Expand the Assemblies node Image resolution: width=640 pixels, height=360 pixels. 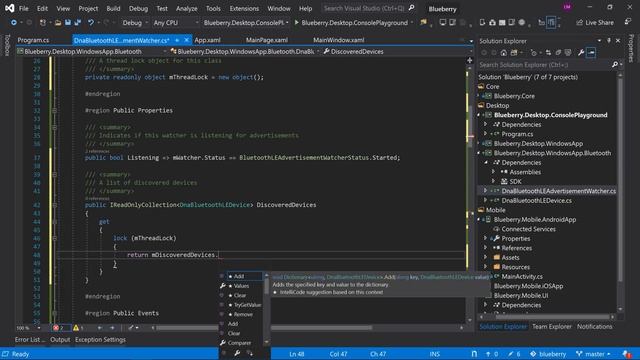click(493, 172)
